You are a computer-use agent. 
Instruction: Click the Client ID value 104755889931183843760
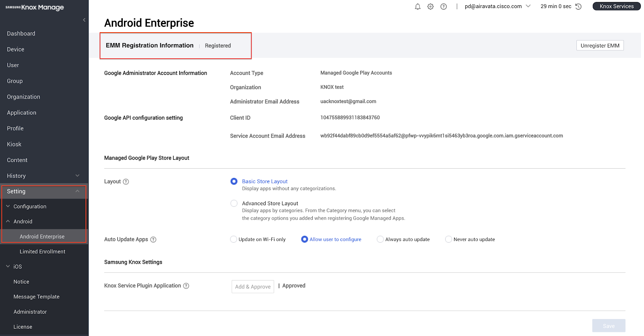(350, 117)
